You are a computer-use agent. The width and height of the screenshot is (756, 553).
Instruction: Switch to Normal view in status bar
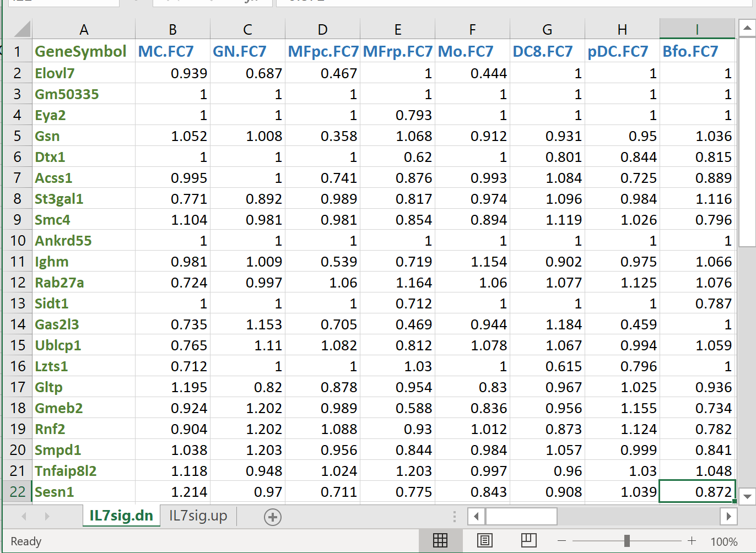tap(440, 541)
